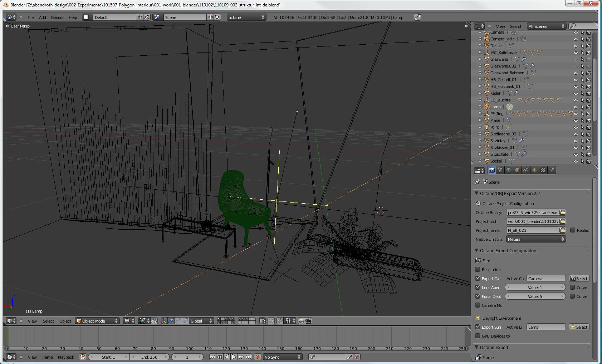
Task: Open the Constraints properties tab (chain icon)
Action: tap(526, 170)
